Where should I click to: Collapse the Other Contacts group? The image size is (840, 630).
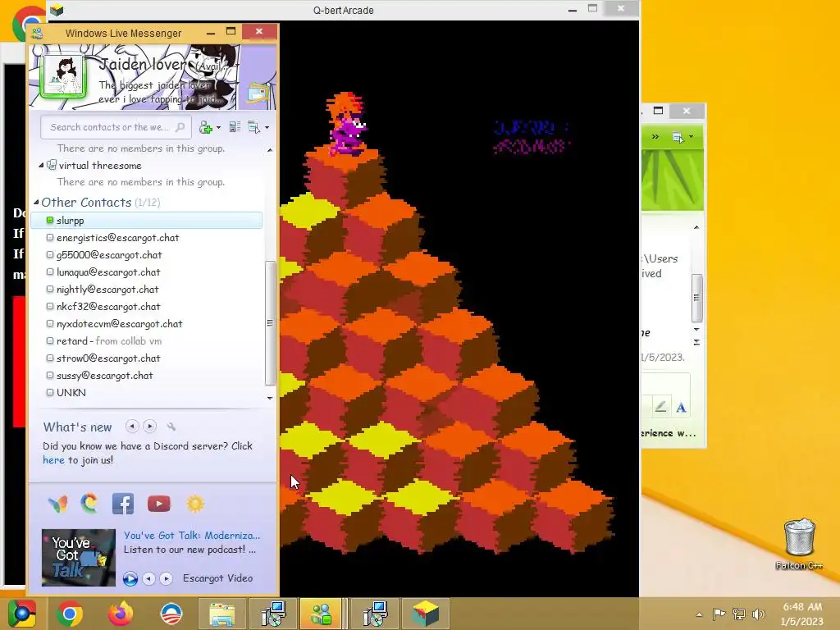tap(36, 203)
